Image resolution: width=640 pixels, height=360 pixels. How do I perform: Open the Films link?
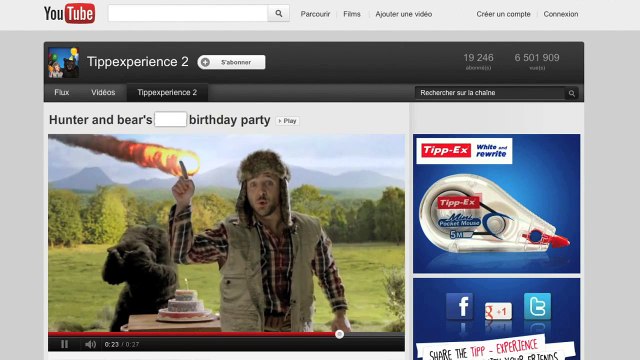click(352, 14)
